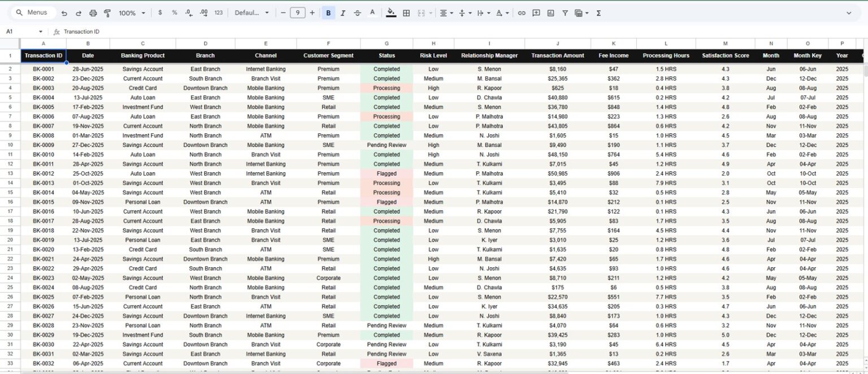868x374 pixels.
Task: Insert a comment
Action: point(536,13)
